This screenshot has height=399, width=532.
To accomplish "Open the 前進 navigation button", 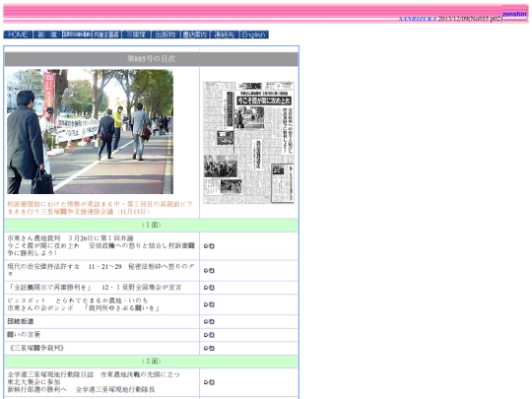I will click(47, 34).
